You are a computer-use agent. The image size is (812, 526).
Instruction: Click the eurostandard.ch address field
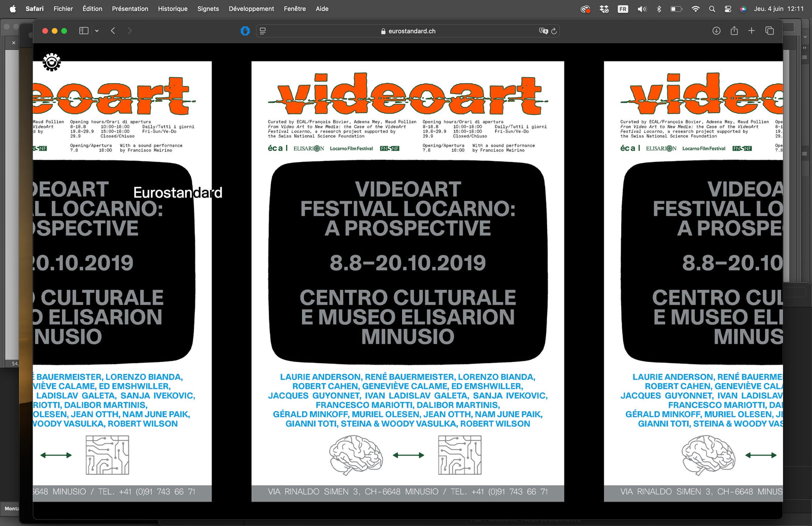(408, 31)
